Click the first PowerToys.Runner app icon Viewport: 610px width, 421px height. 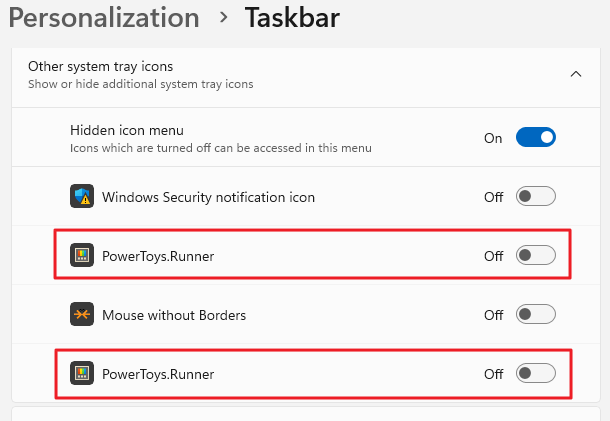coord(82,256)
